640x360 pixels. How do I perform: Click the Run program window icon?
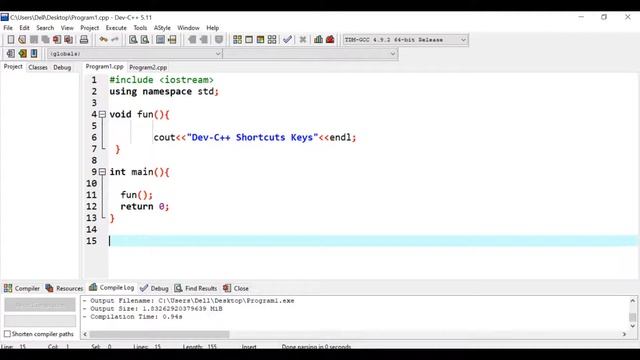tap(249, 40)
